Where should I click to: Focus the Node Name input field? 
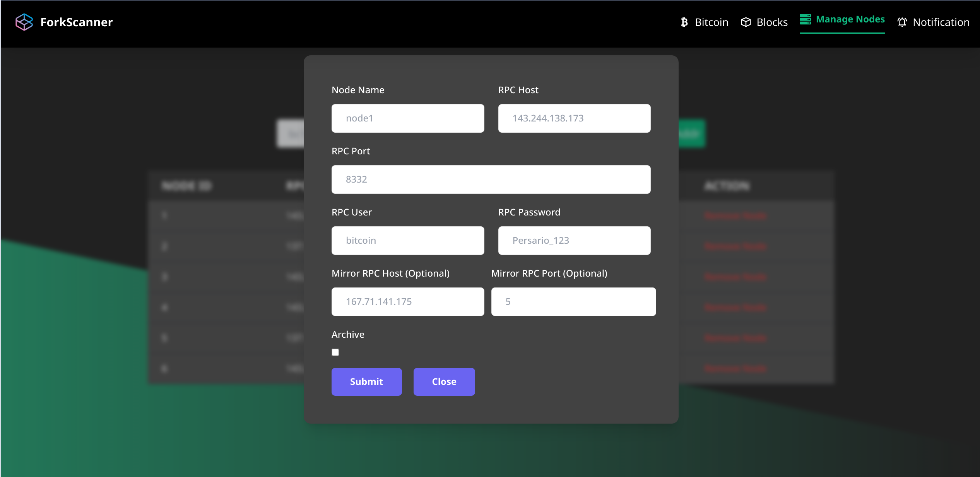(407, 118)
